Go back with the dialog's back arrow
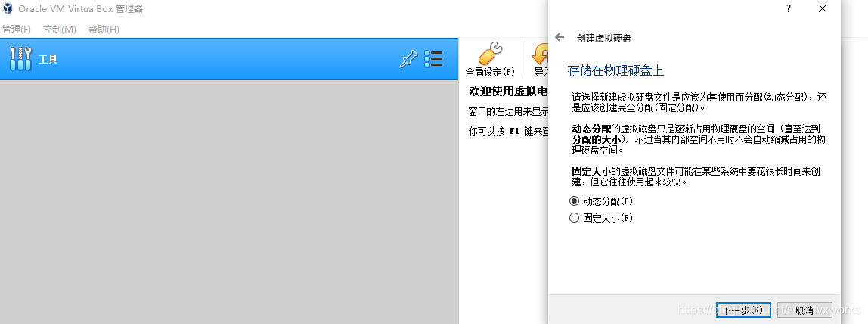The image size is (868, 324). 560,37
